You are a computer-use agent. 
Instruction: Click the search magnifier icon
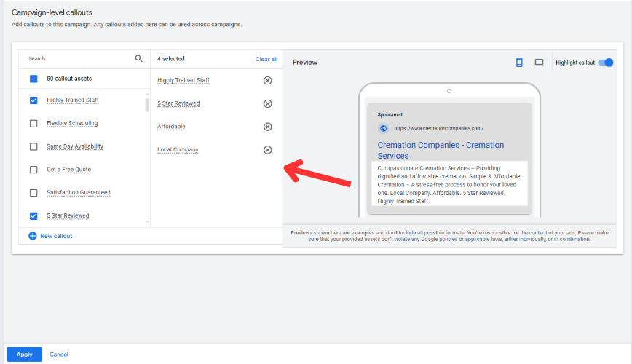pos(138,58)
